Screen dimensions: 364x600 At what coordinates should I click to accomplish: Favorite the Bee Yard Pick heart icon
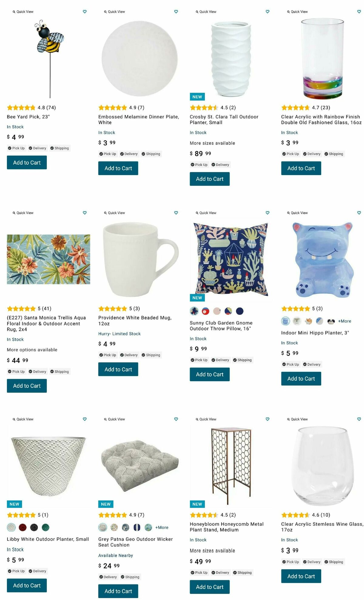click(85, 12)
